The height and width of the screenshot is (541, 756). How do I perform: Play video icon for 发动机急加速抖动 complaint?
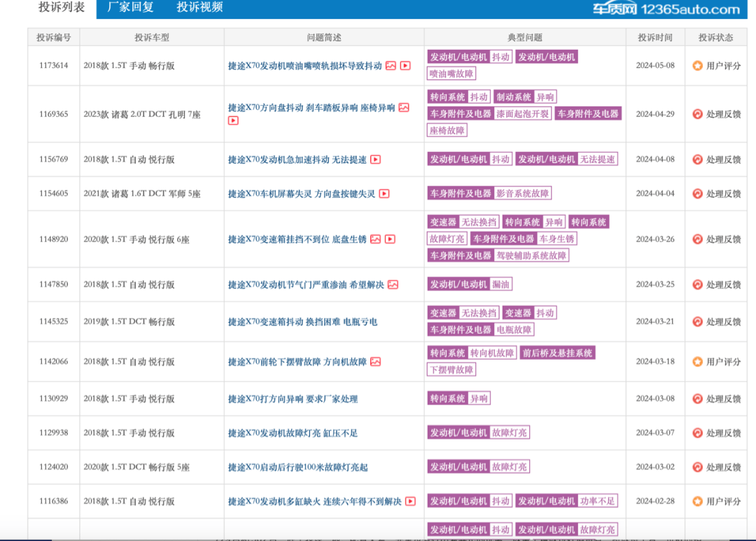coord(376,160)
